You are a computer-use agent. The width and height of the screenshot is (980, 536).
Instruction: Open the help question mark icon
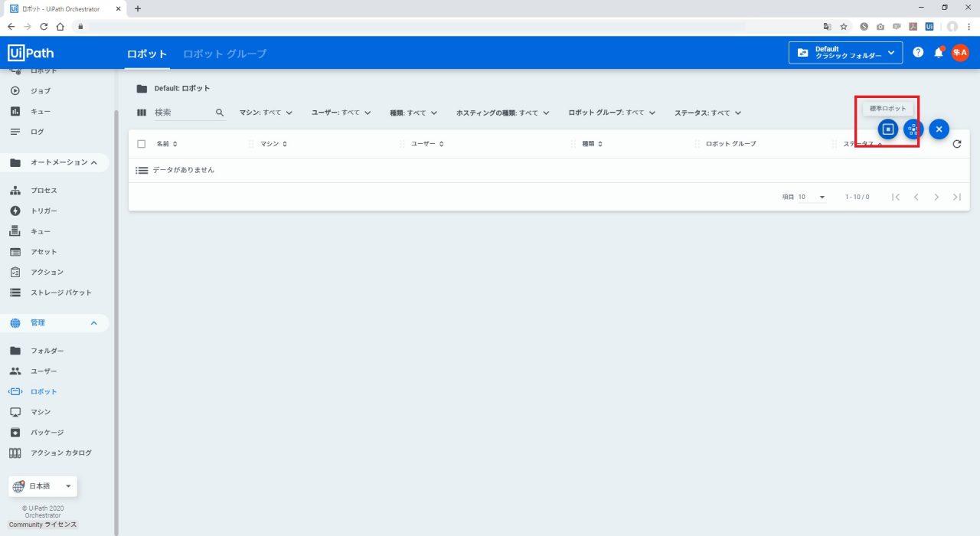point(918,53)
